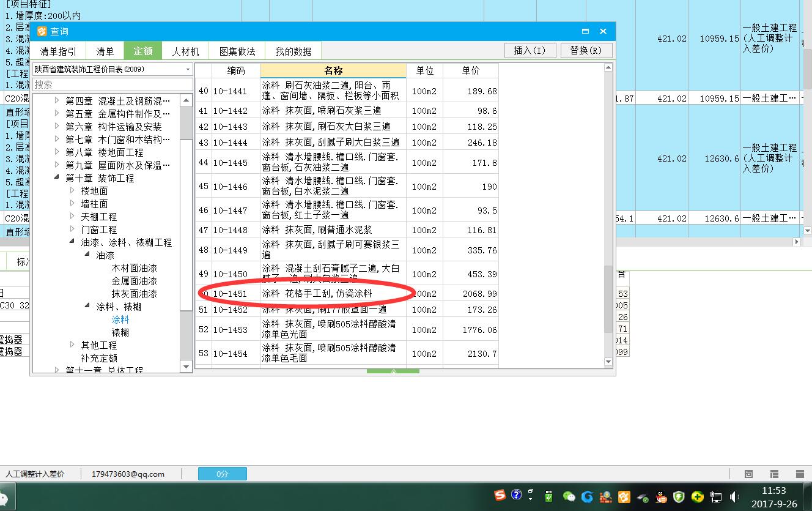
Task: Click the blue swirl browser tray icon
Action: click(x=588, y=496)
